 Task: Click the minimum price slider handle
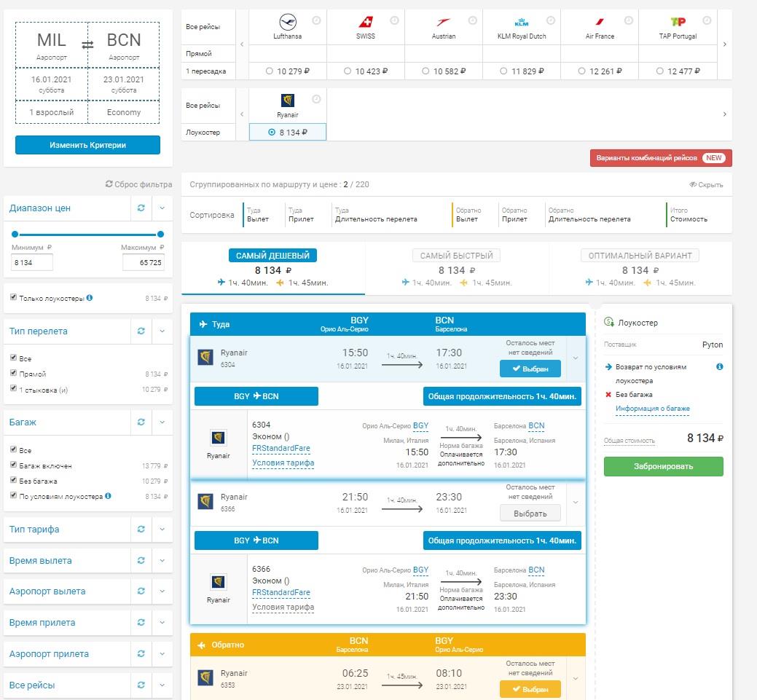pyautogui.click(x=15, y=234)
